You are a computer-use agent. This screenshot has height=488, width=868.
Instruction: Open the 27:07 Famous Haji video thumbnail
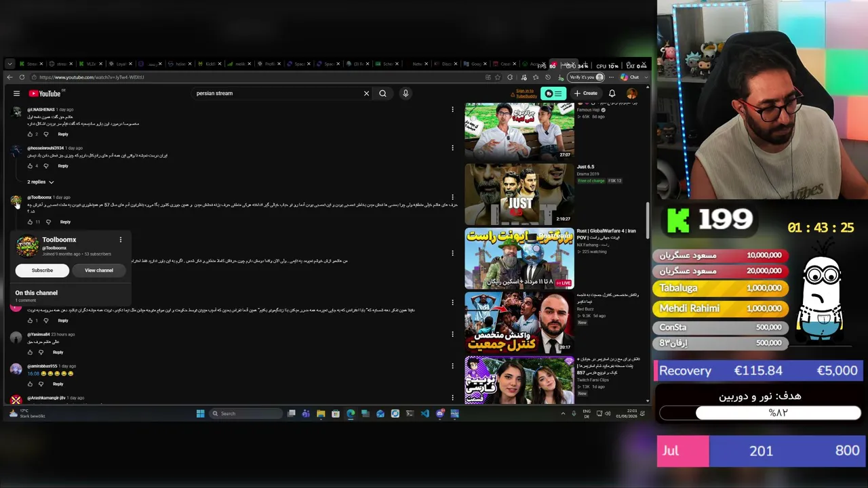[519, 130]
